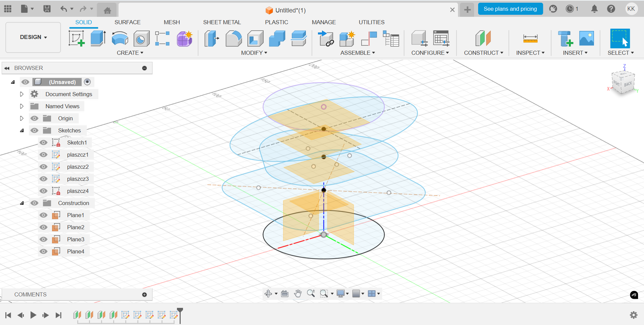The image size is (644, 325).
Task: Select the Shell tool
Action: tap(256, 38)
